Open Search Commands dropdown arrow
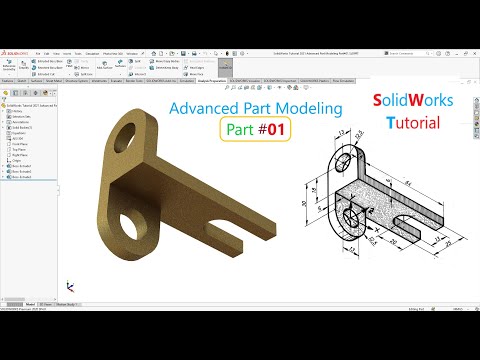The height and width of the screenshot is (360, 480). 433,53
